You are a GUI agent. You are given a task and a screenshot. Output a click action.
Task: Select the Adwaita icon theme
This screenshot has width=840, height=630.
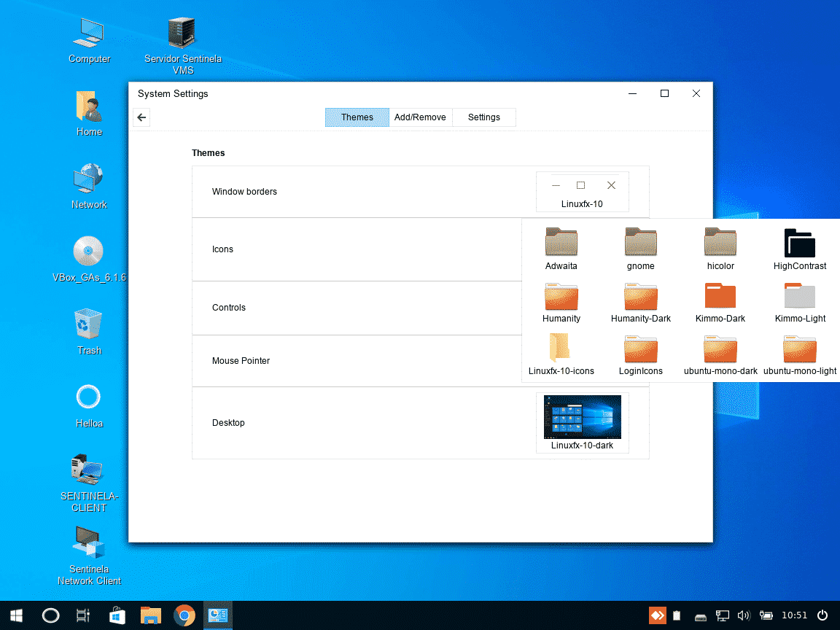pos(561,248)
